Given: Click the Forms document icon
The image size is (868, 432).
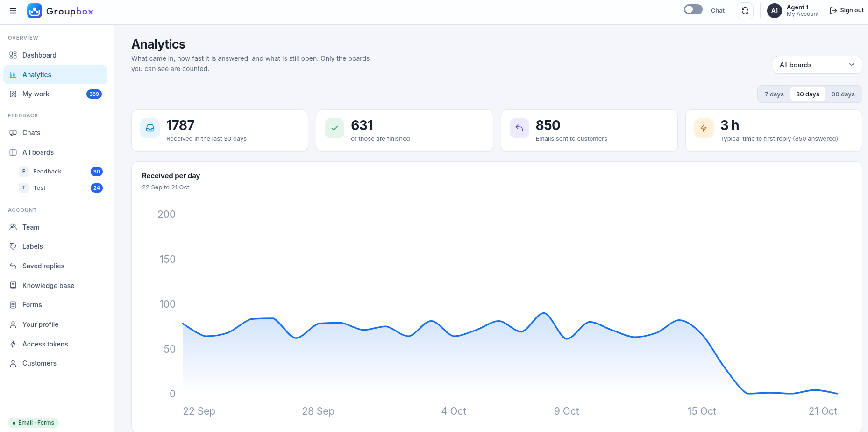Looking at the screenshot, I should [13, 305].
